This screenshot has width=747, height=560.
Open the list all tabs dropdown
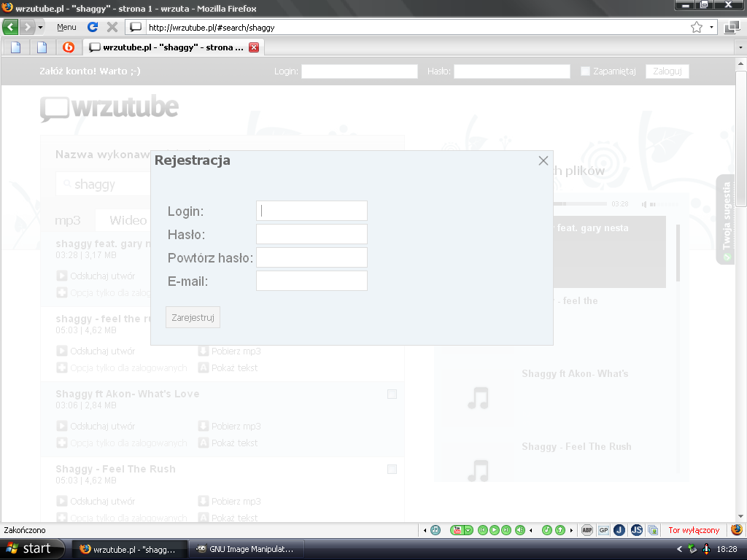tap(740, 47)
